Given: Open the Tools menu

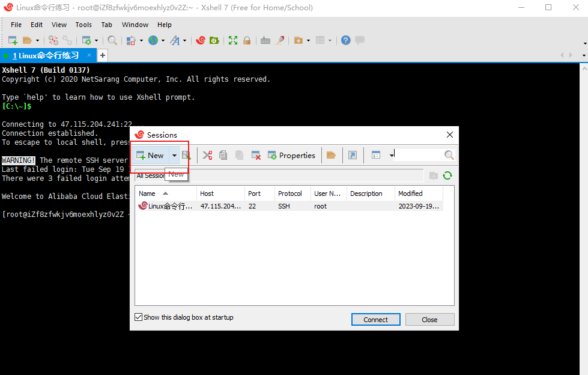Looking at the screenshot, I should click(83, 25).
